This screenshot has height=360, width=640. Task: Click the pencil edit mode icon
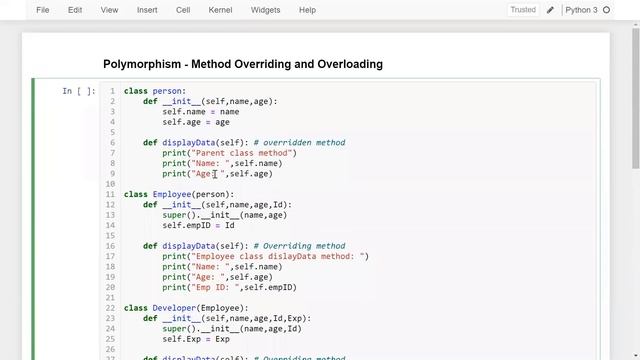550,10
